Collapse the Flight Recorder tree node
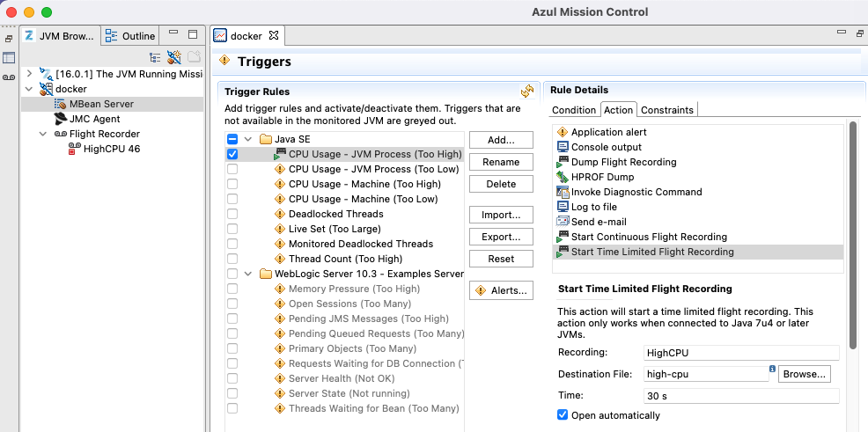The height and width of the screenshot is (432, 868). coord(43,134)
